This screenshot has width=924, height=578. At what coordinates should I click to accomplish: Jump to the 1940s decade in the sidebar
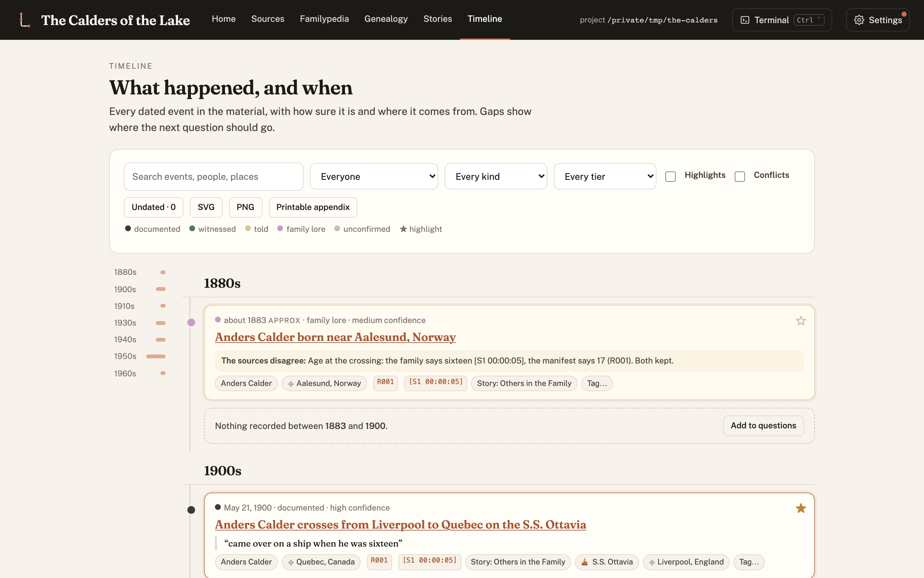(x=140, y=339)
